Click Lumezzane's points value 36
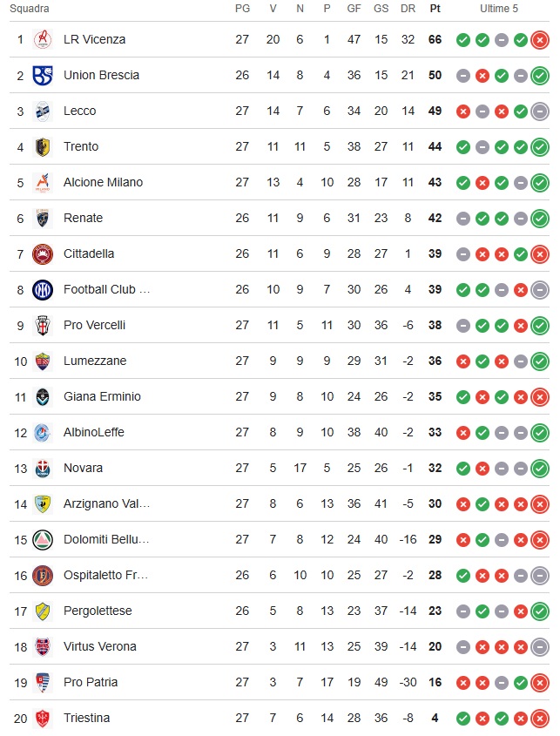The height and width of the screenshot is (736, 560). 435,361
